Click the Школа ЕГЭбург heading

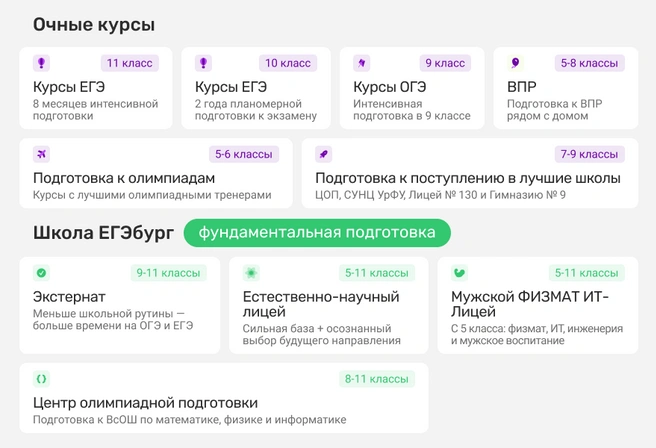(x=103, y=233)
